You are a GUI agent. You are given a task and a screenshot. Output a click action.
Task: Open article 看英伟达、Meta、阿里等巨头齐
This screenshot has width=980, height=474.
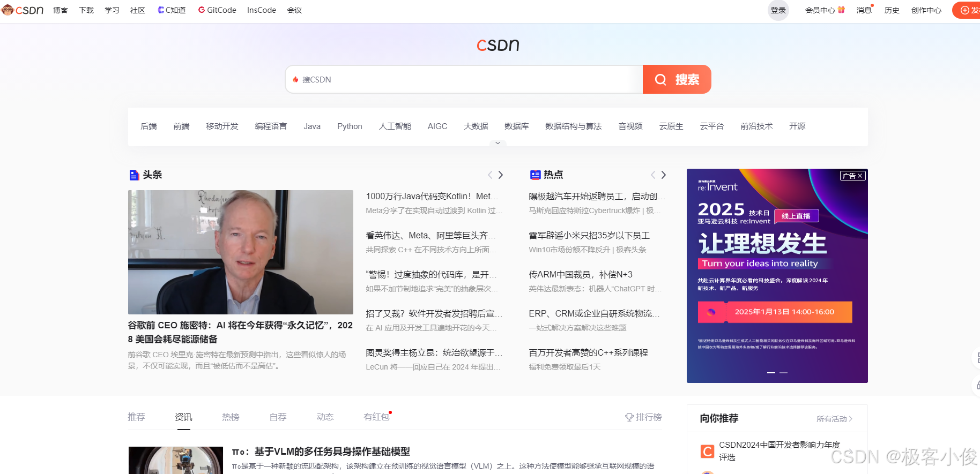click(431, 236)
